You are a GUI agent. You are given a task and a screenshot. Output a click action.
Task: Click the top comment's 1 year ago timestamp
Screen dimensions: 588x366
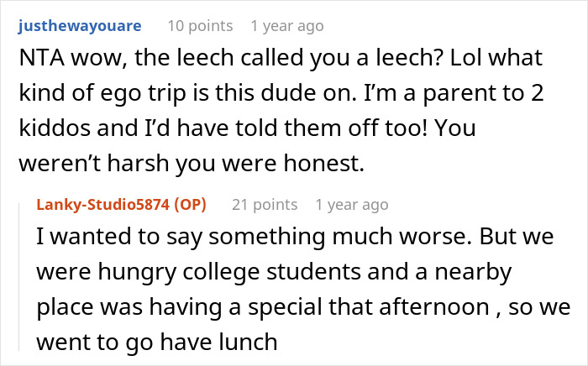[x=286, y=26]
